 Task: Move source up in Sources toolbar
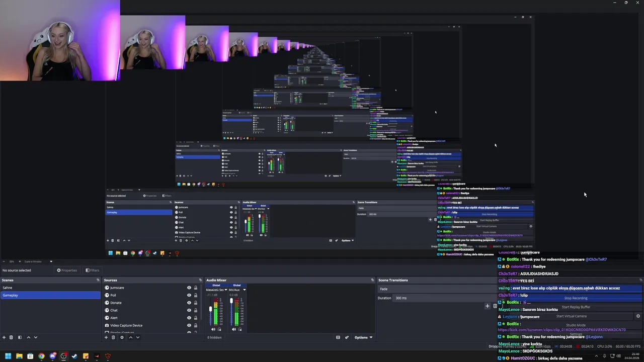point(130,337)
